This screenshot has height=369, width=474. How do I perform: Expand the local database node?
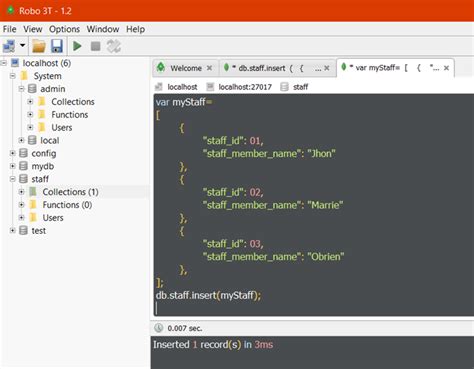[22, 140]
